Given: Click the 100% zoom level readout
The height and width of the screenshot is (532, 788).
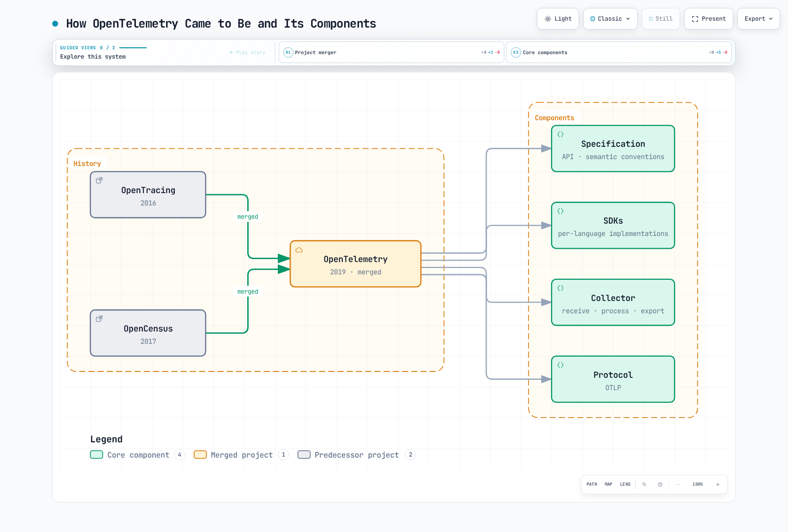Looking at the screenshot, I should point(697,484).
